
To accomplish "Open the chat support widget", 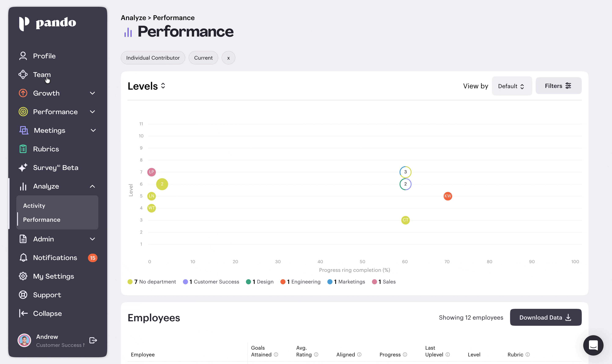I will pyautogui.click(x=593, y=346).
